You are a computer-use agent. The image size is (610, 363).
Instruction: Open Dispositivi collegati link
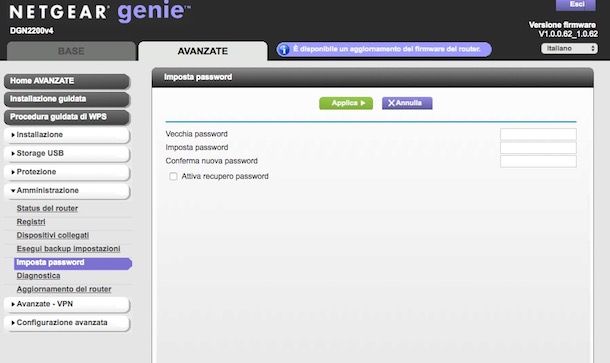coord(53,235)
